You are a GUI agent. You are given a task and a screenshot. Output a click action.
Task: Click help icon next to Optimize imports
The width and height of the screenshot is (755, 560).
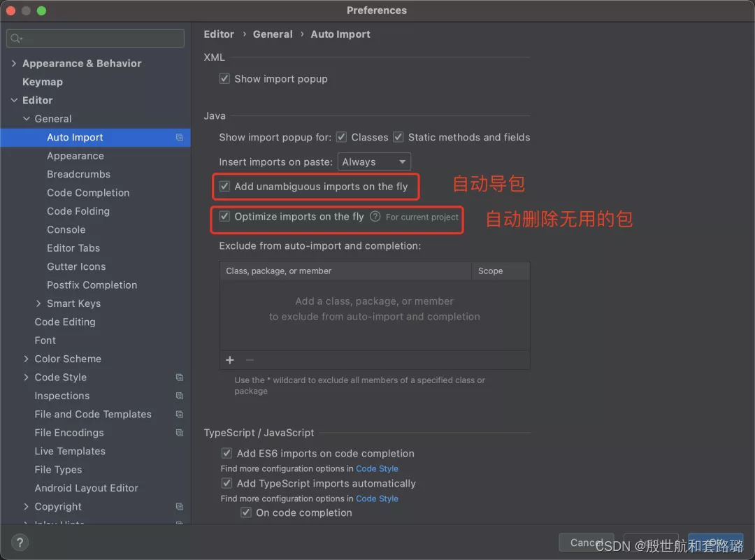point(375,217)
